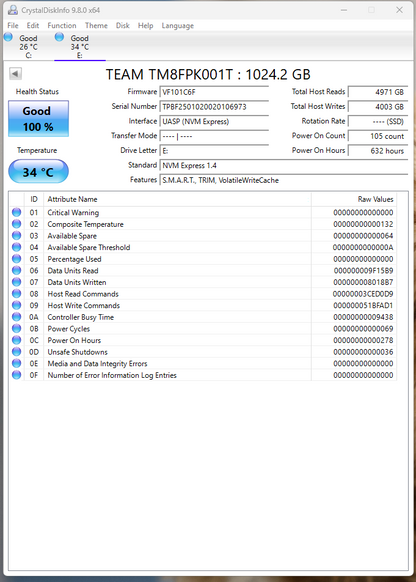Select the 'Data Units Written' attribute name
This screenshot has height=582, width=416.
point(77,282)
